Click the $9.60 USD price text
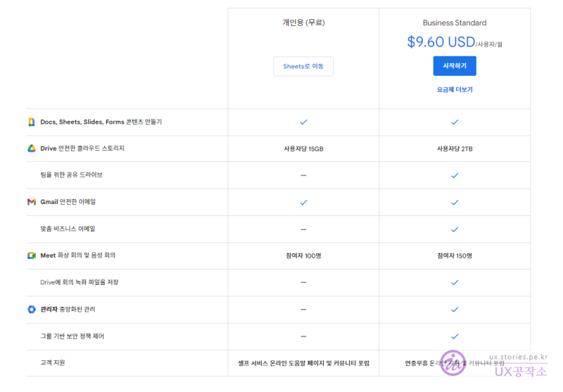 coord(441,42)
